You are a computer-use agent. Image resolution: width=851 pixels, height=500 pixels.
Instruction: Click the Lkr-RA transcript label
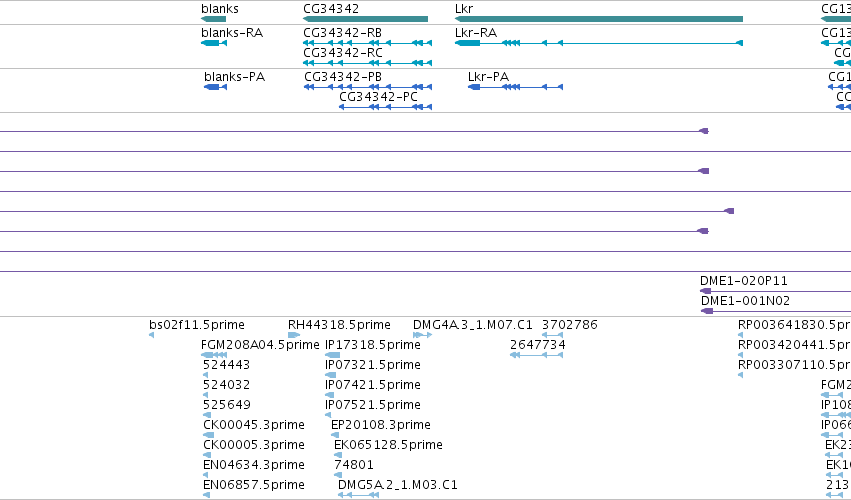coord(476,33)
